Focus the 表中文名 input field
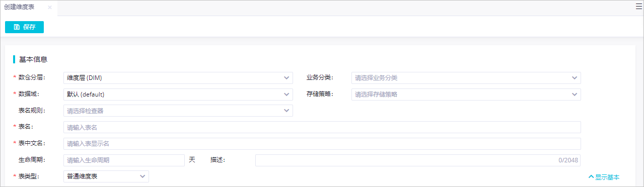The width and height of the screenshot is (644, 187). tap(322, 144)
